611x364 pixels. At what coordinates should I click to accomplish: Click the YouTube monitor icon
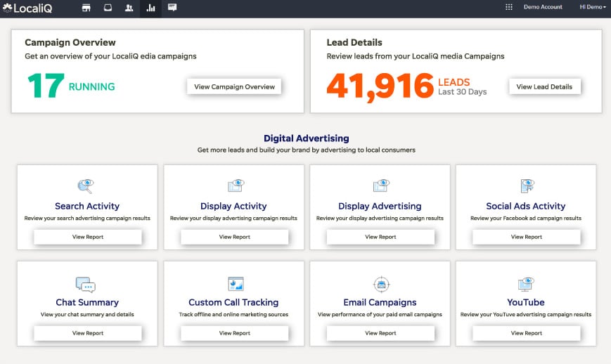(526, 284)
